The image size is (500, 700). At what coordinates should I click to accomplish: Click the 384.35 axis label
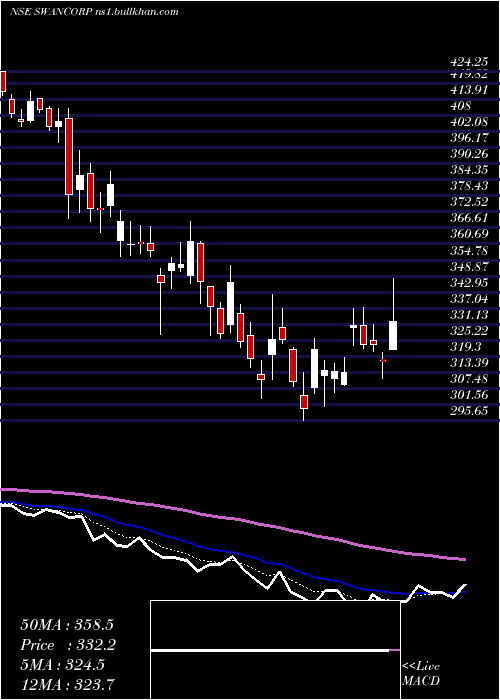[469, 170]
